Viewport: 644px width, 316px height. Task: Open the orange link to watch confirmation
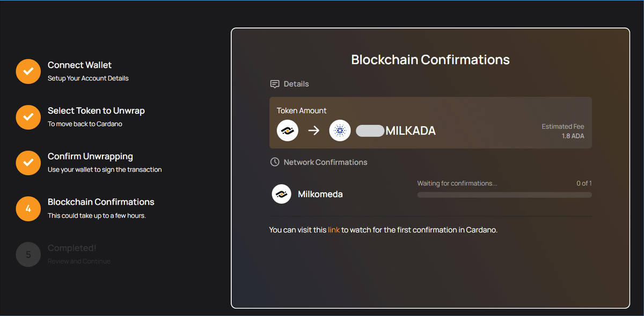(334, 230)
